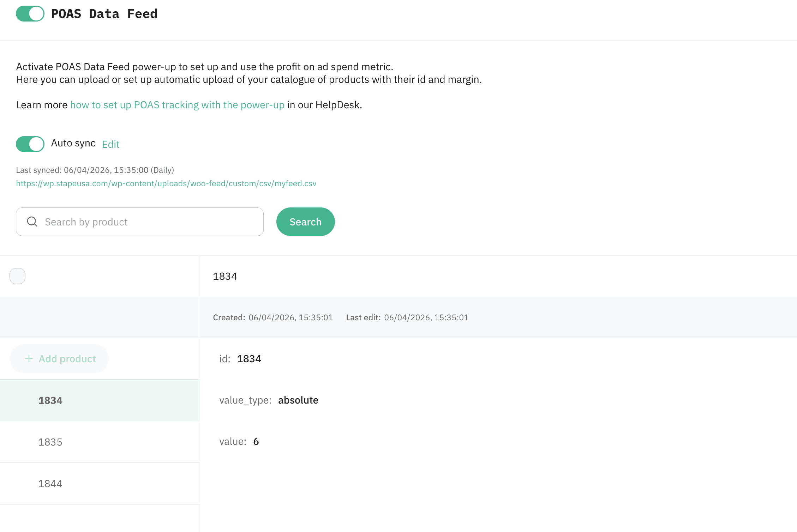The image size is (797, 532).
Task: Select the checkbox above the product list
Action: 17,276
